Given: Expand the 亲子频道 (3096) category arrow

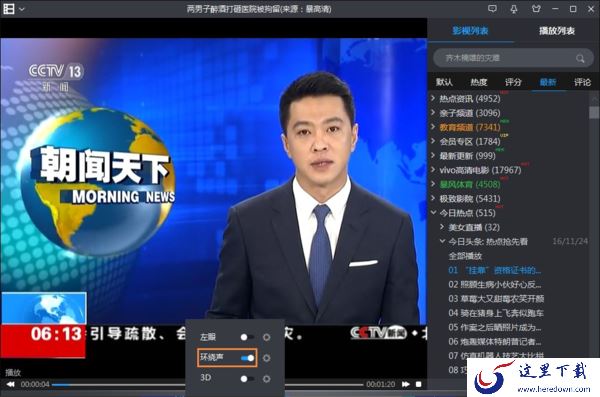Looking at the screenshot, I should point(433,112).
